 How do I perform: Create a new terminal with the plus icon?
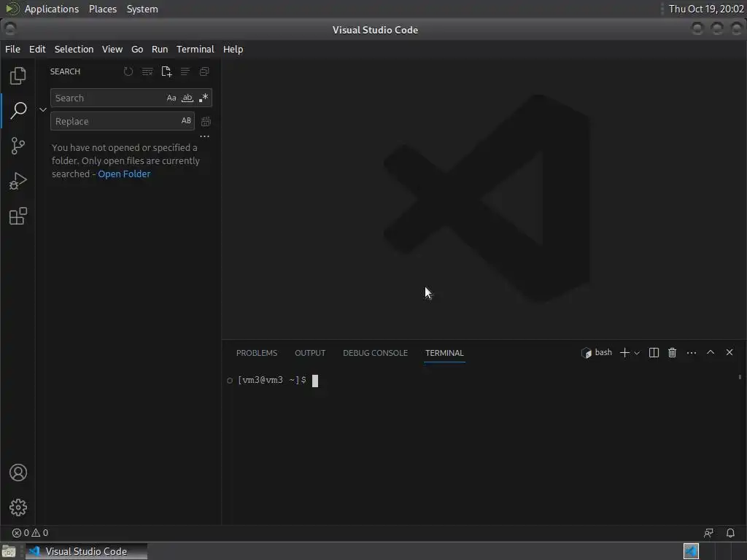[x=624, y=352]
